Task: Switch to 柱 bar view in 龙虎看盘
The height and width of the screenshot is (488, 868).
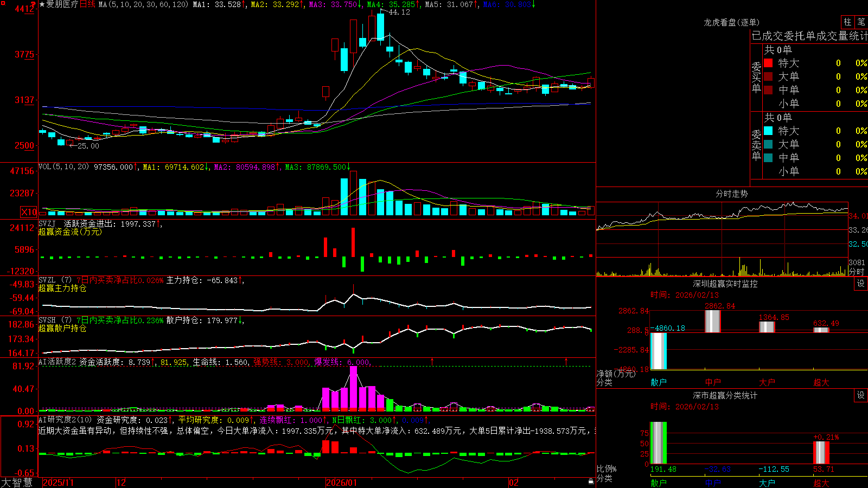Action: coord(847,22)
